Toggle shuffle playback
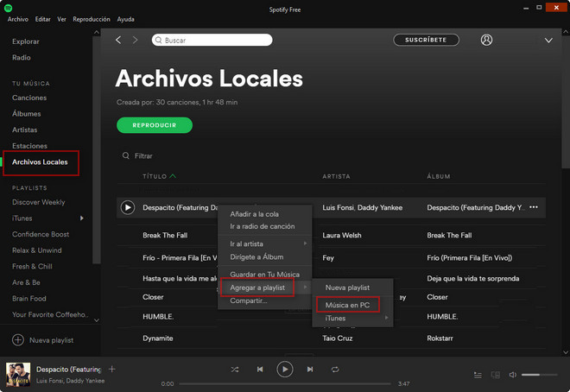570x392 pixels. [235, 370]
